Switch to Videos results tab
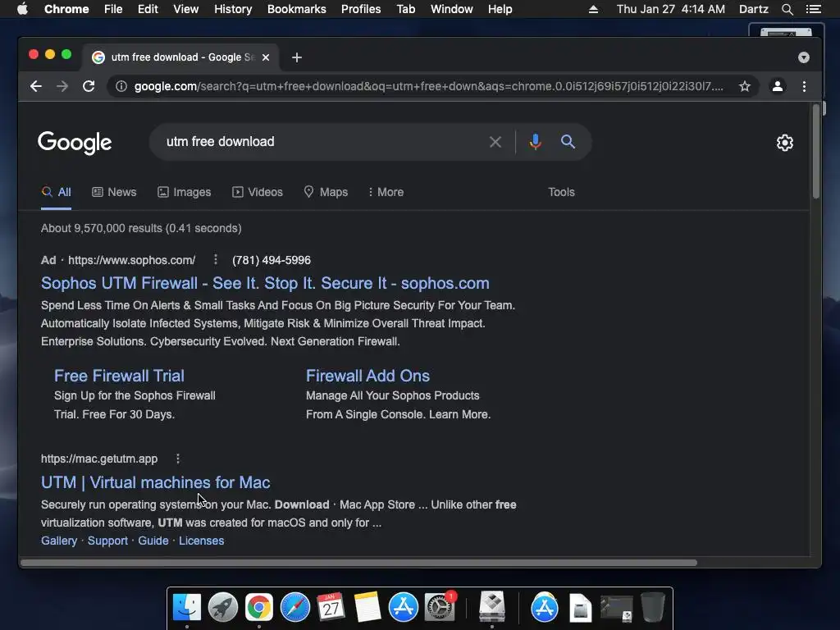Image resolution: width=840 pixels, height=630 pixels. (x=257, y=192)
